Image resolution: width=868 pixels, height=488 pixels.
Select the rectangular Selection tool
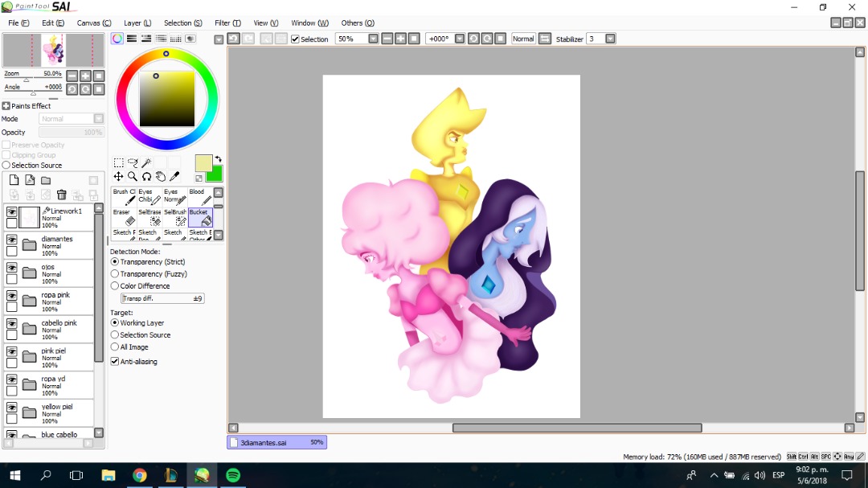click(118, 163)
